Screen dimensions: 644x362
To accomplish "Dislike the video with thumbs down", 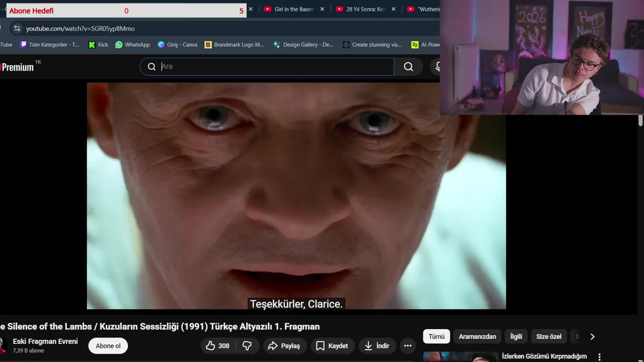I will point(247,346).
